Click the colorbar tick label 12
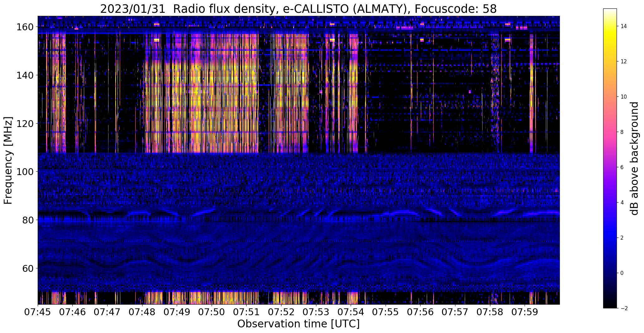The width and height of the screenshot is (644, 333). 624,61
